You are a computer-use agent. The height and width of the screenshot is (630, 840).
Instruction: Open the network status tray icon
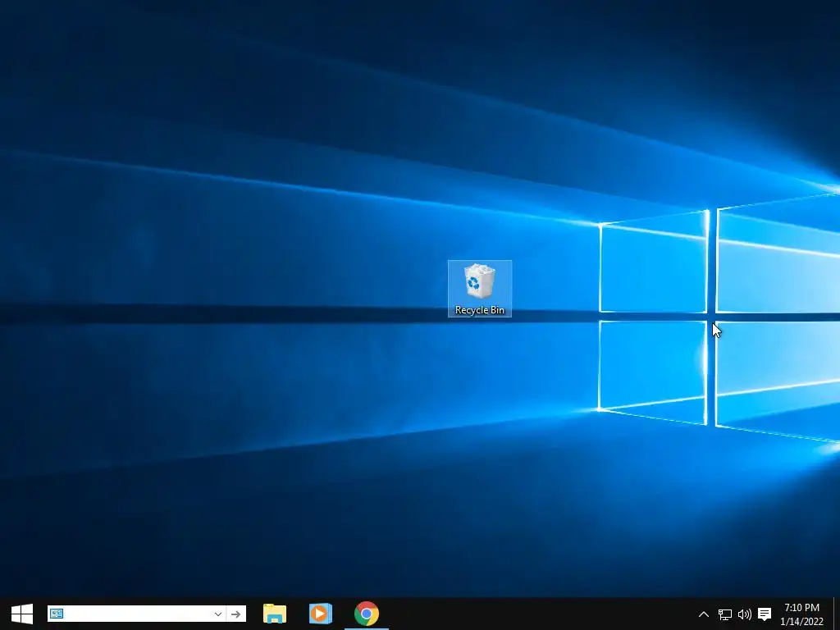(725, 614)
